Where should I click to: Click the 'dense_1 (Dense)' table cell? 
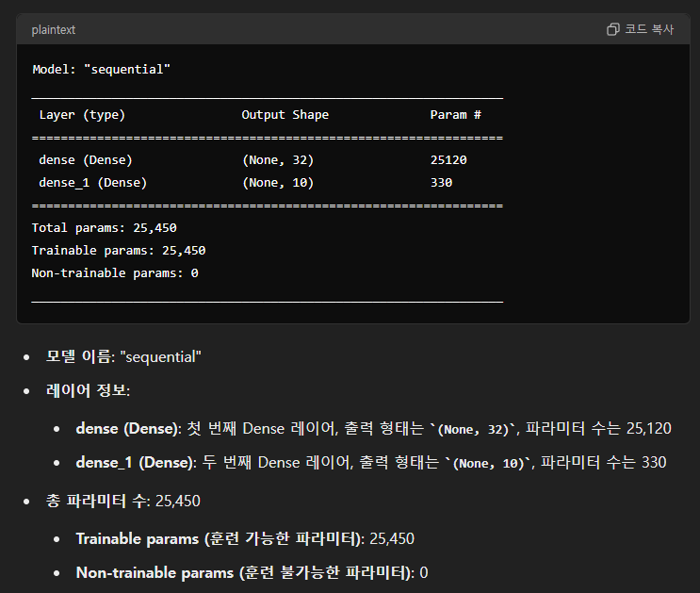point(93,183)
